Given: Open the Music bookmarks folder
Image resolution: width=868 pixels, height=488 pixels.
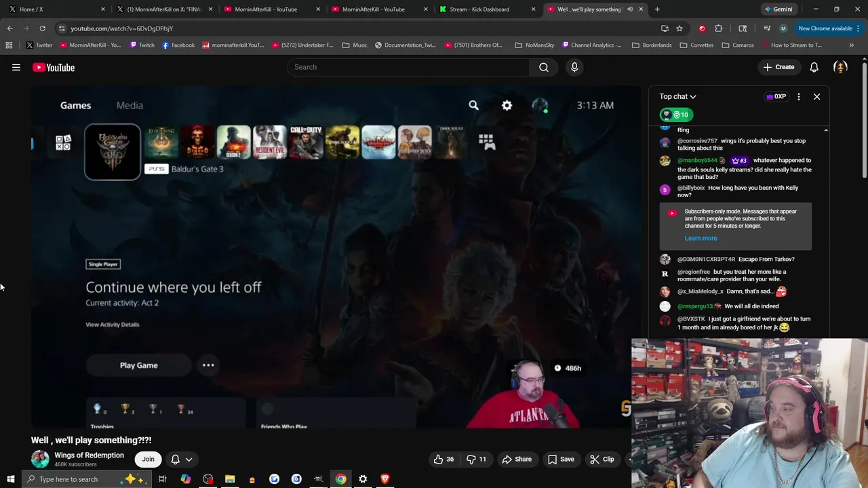Looking at the screenshot, I should pyautogui.click(x=354, y=45).
